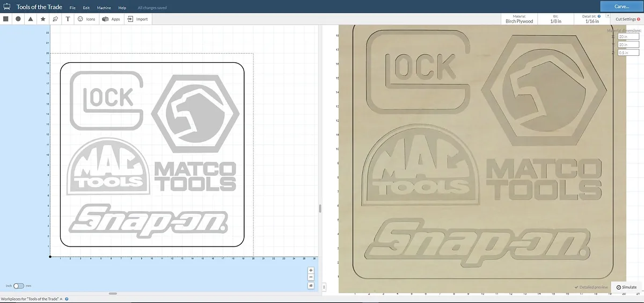Select the circle shape tool
The width and height of the screenshot is (644, 303).
(x=18, y=19)
